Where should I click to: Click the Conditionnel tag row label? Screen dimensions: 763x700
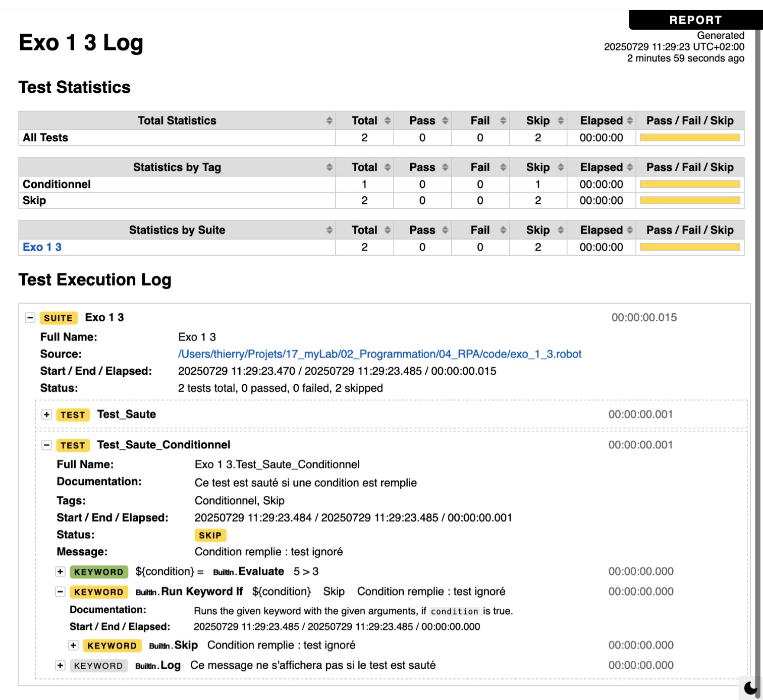click(x=57, y=185)
